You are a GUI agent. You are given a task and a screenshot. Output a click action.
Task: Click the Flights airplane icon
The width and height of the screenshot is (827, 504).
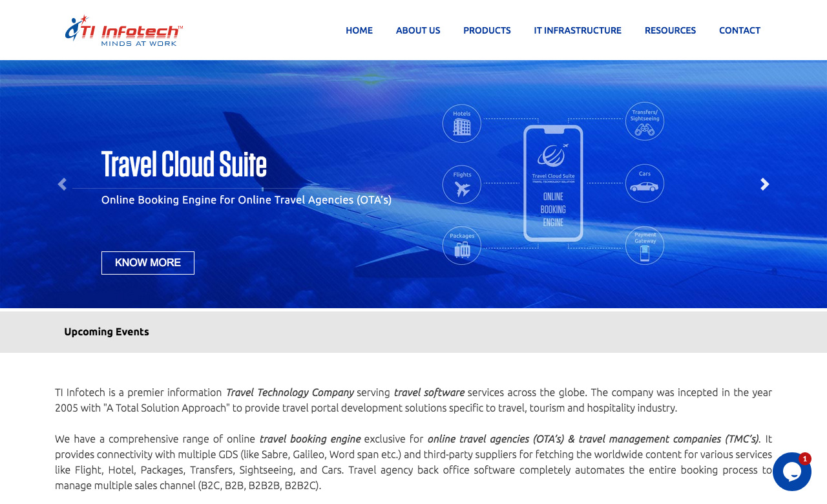point(462,184)
